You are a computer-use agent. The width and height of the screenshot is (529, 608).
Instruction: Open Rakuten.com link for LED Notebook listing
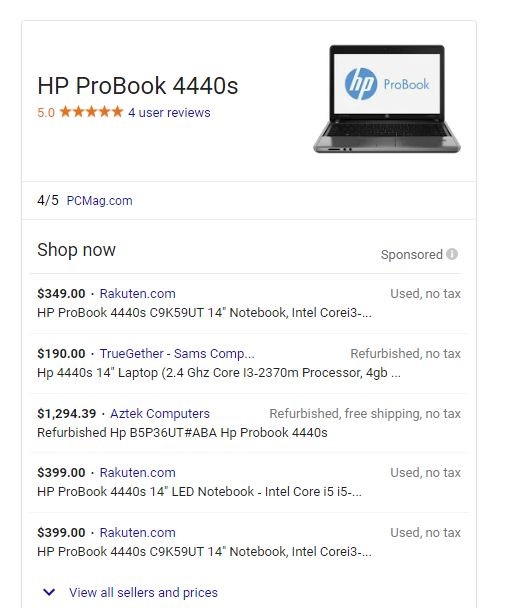(x=137, y=473)
